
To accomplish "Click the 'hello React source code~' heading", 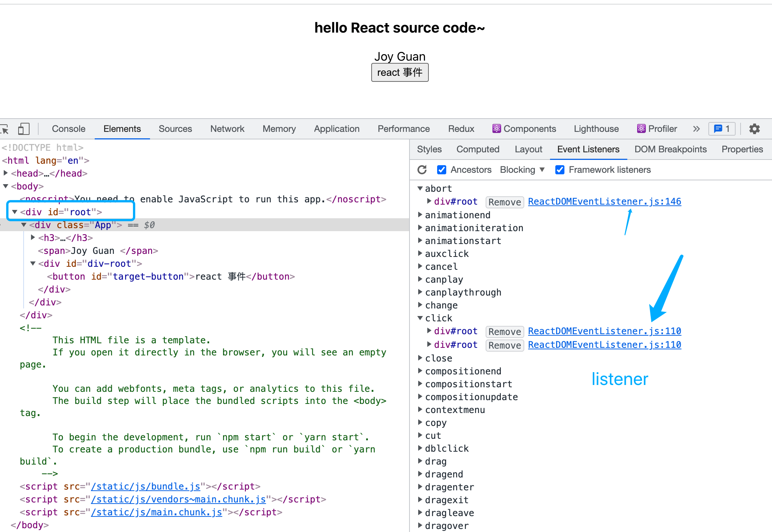I will (x=400, y=28).
